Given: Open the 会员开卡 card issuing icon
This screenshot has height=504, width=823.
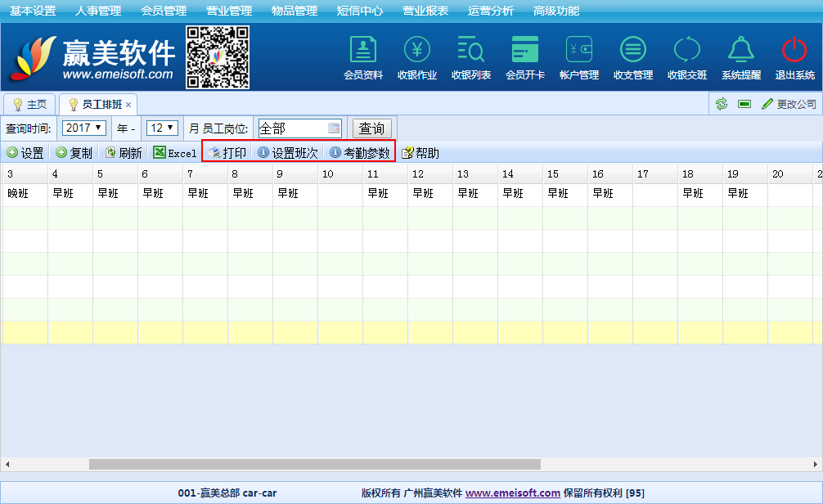Looking at the screenshot, I should coord(525,51).
